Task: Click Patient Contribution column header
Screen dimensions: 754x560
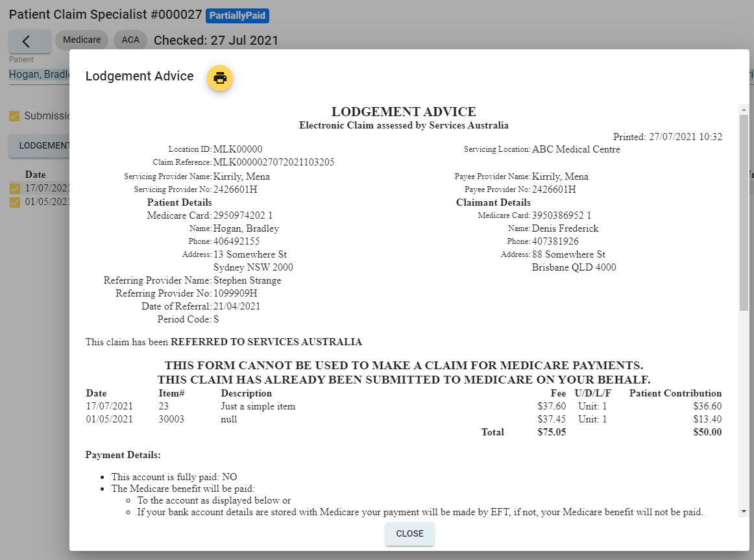Action: [675, 393]
